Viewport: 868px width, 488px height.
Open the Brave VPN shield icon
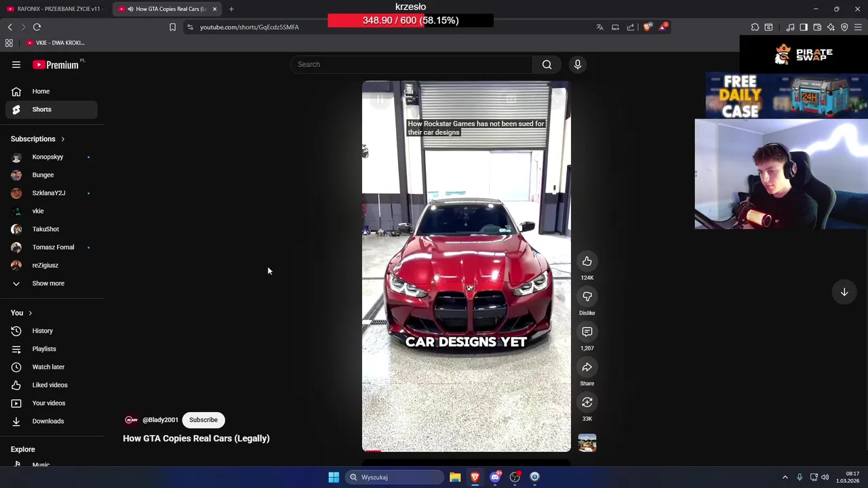coord(844,27)
